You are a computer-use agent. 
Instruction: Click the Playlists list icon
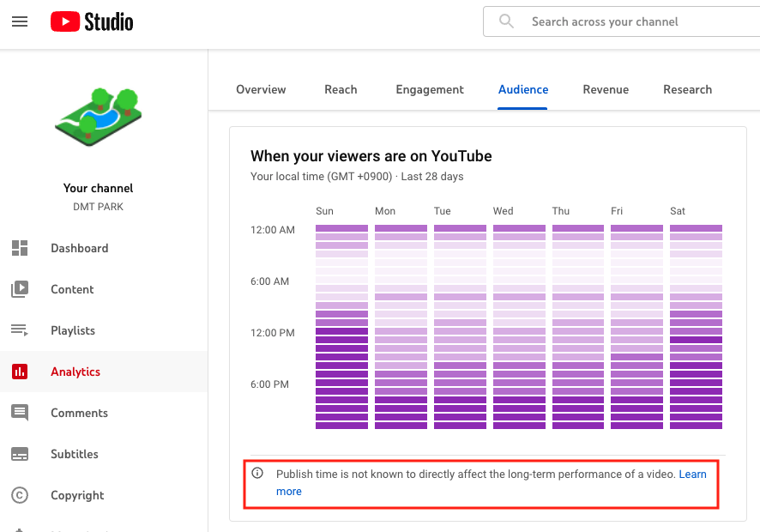pos(20,330)
